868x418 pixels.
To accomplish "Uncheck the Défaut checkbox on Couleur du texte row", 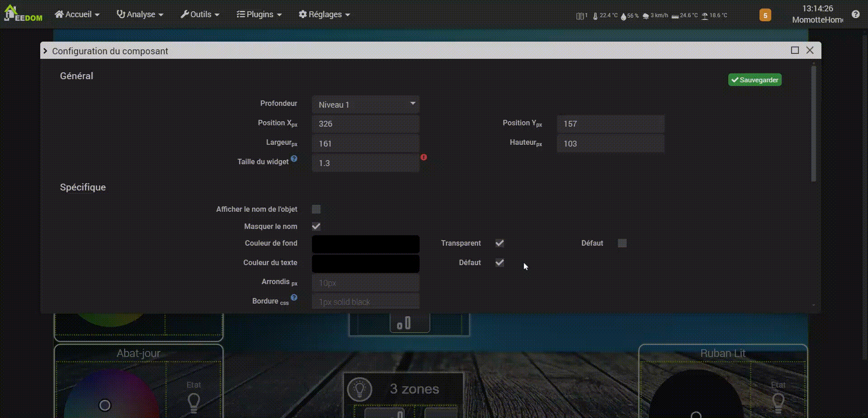I will coord(500,263).
